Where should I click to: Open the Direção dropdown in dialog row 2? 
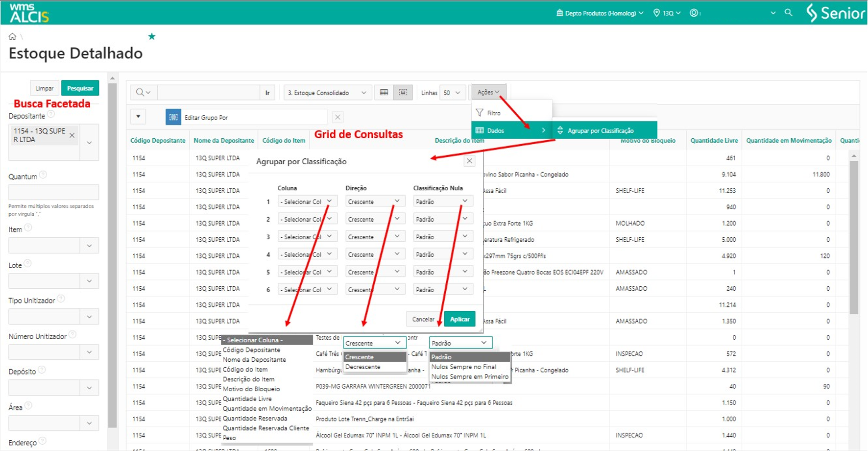click(x=375, y=219)
